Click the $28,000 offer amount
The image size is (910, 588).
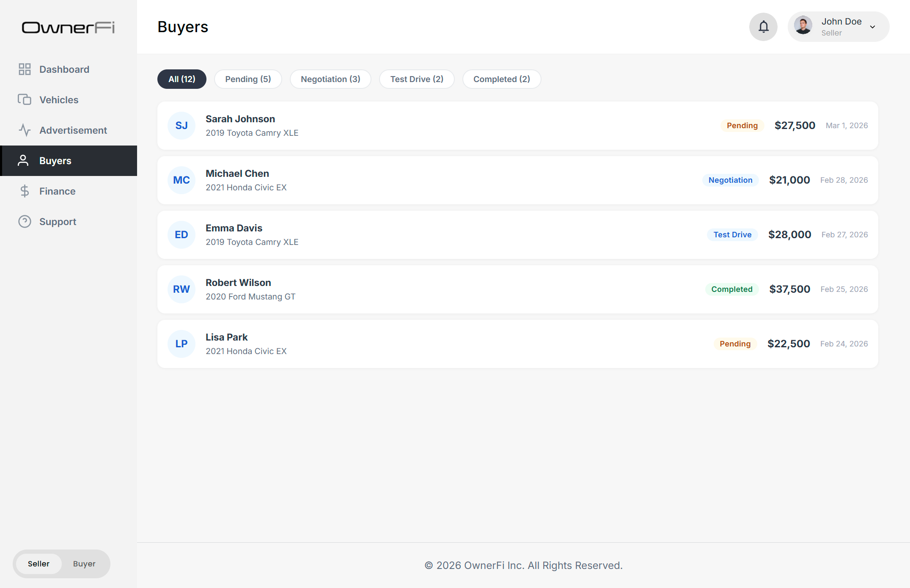click(x=790, y=235)
